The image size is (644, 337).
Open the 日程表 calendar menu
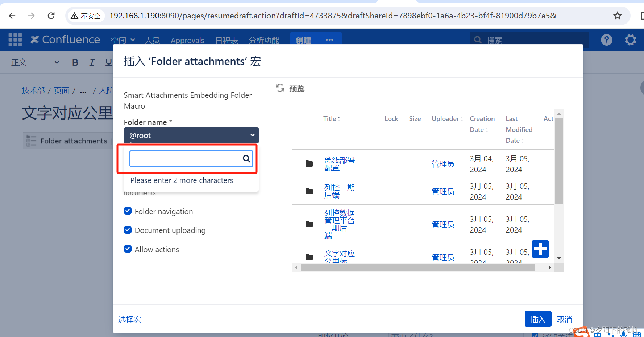pos(227,40)
